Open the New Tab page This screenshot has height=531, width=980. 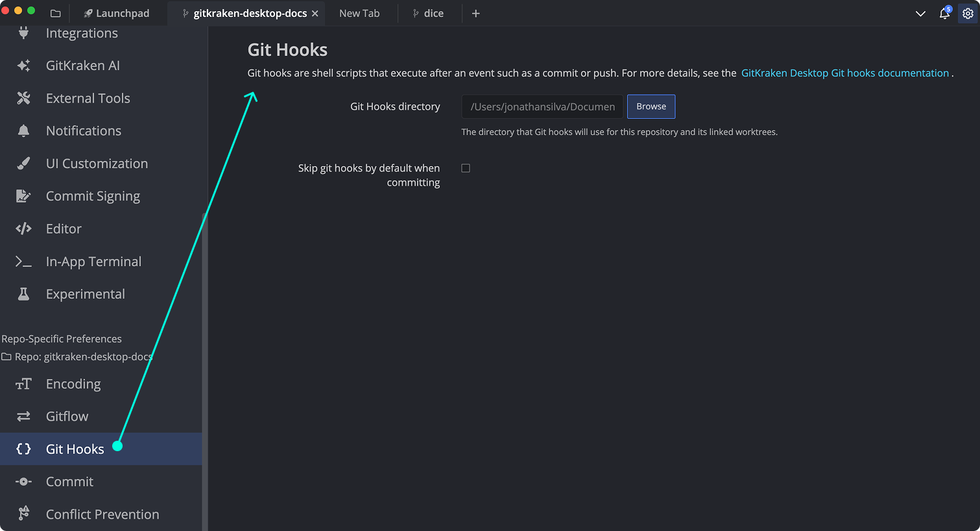pyautogui.click(x=359, y=12)
